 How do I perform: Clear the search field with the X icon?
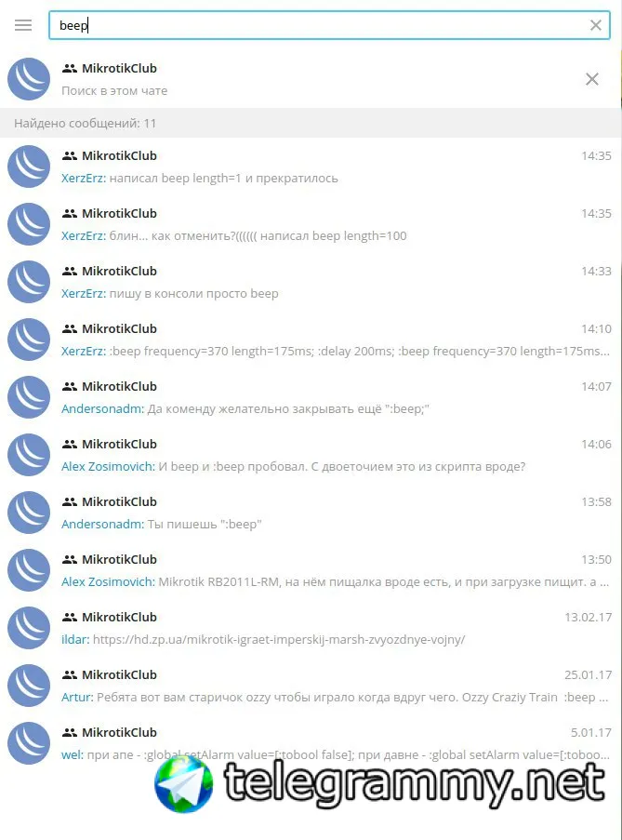595,25
